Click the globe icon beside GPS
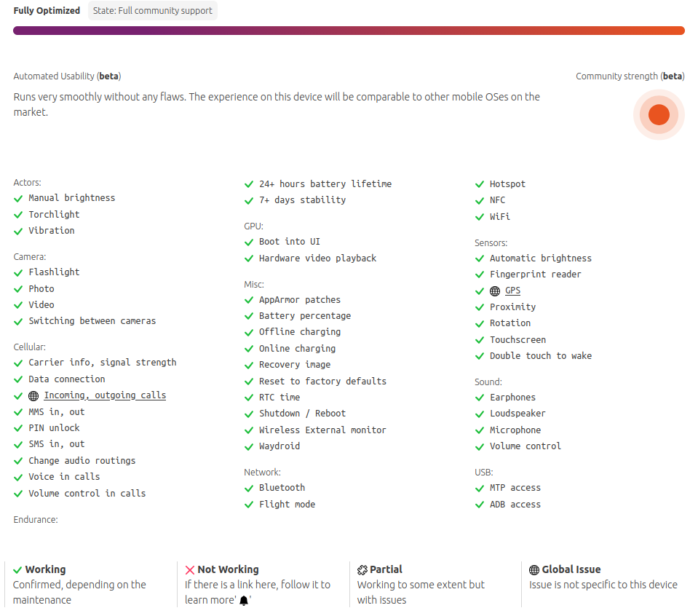690x616 pixels. pos(495,291)
